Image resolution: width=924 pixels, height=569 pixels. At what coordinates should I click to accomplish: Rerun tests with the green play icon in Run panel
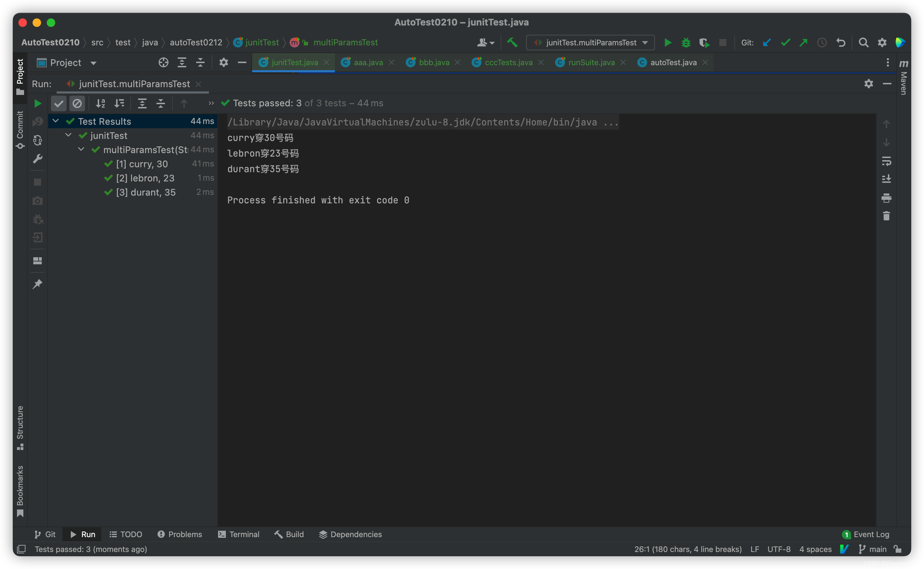click(38, 103)
